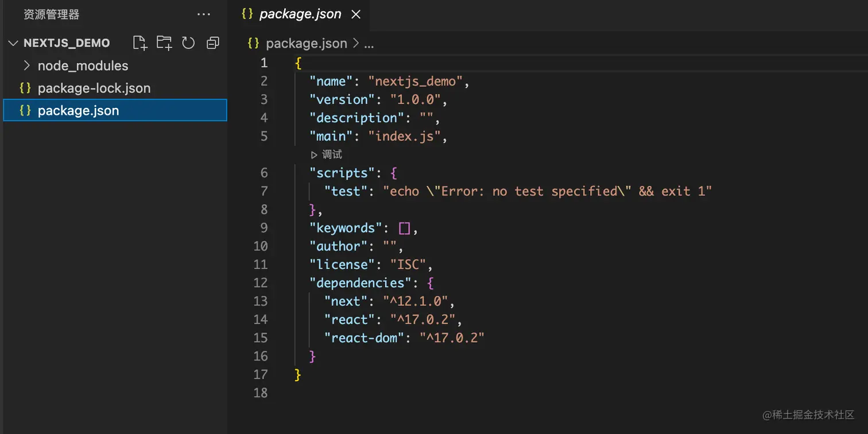
Task: Click the braces icon in the breadcrumb
Action: (x=254, y=44)
